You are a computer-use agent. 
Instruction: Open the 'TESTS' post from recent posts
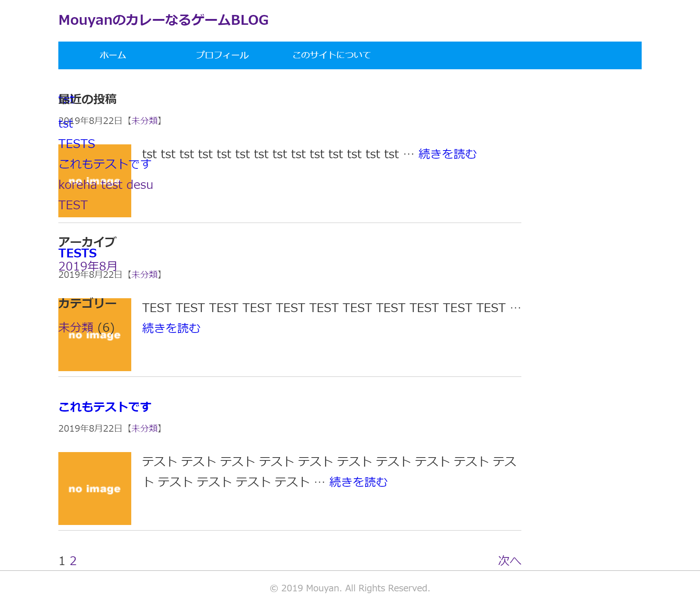click(x=77, y=144)
